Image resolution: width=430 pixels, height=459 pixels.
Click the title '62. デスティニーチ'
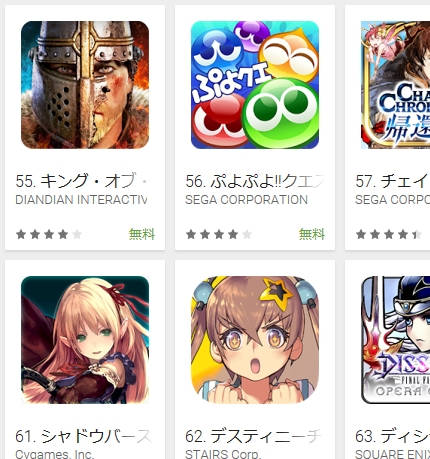pyautogui.click(x=253, y=436)
